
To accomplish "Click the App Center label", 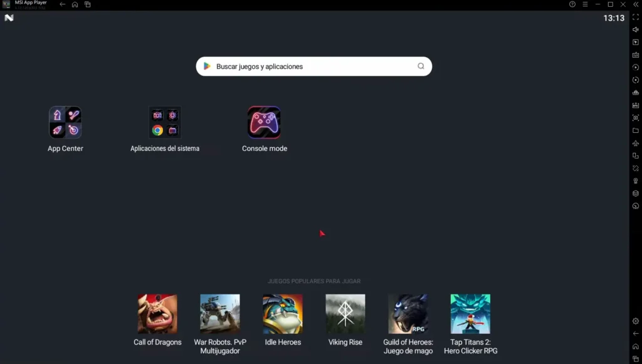I will pyautogui.click(x=65, y=148).
